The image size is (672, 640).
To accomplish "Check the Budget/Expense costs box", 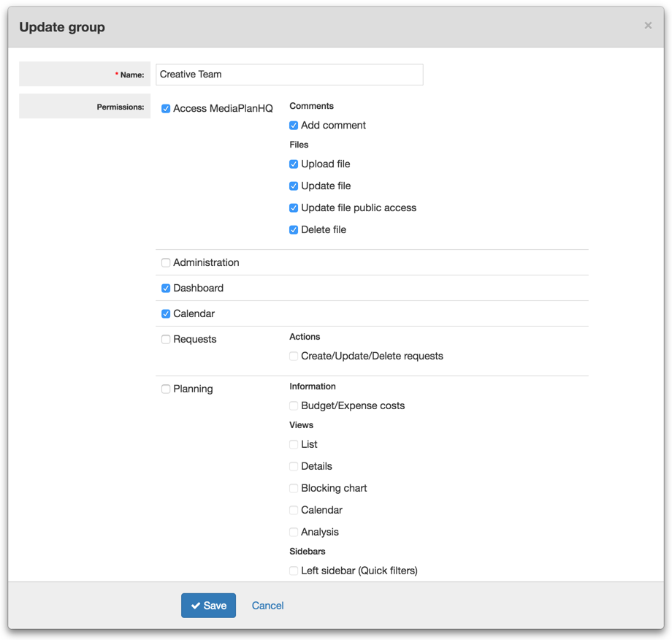I will coord(294,406).
